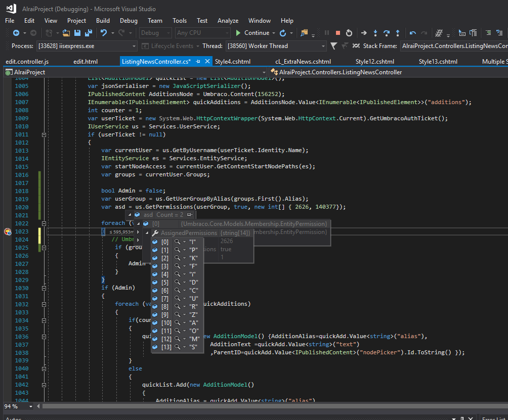The width and height of the screenshot is (508, 420).
Task: Click the Save All icon
Action: pos(89,33)
